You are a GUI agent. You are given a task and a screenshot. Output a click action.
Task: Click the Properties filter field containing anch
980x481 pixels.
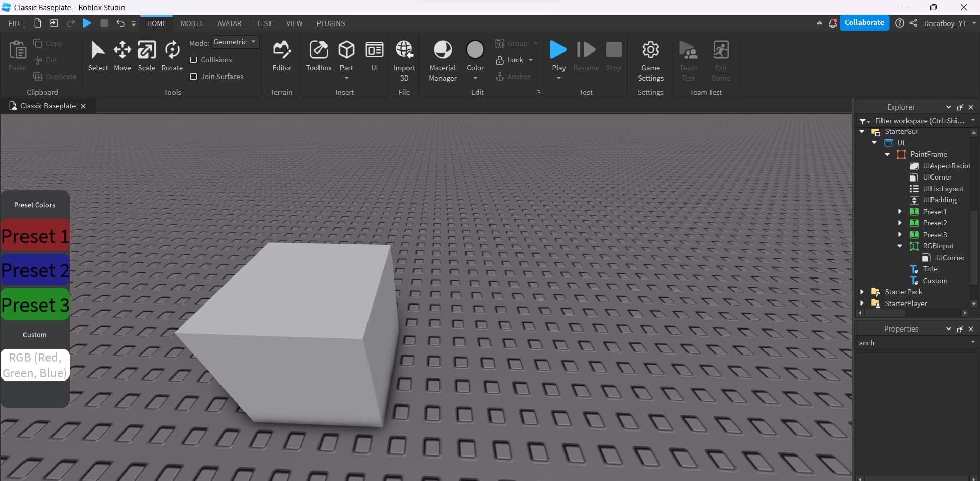(917, 343)
